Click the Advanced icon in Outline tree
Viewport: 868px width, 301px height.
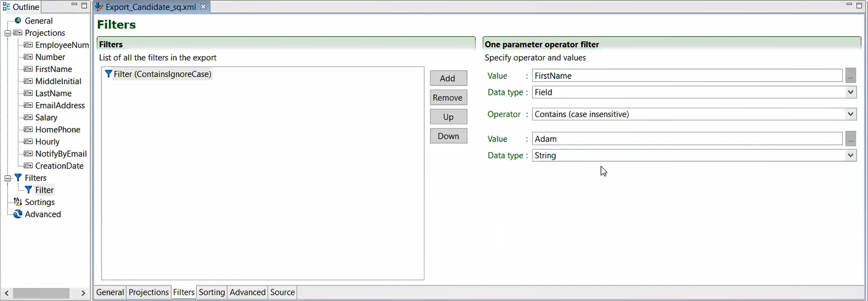tap(18, 214)
